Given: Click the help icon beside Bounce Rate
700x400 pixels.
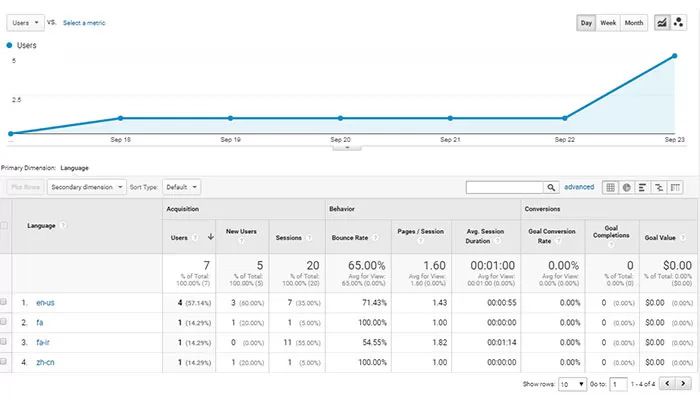Looking at the screenshot, I should 375,238.
